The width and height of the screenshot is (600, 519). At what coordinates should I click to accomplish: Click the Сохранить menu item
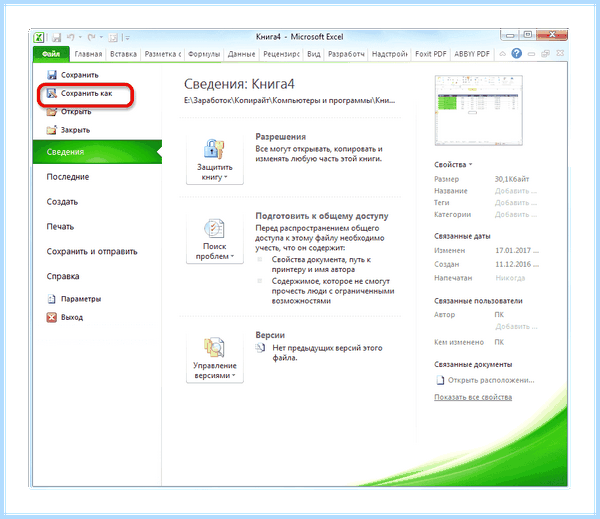[73, 75]
